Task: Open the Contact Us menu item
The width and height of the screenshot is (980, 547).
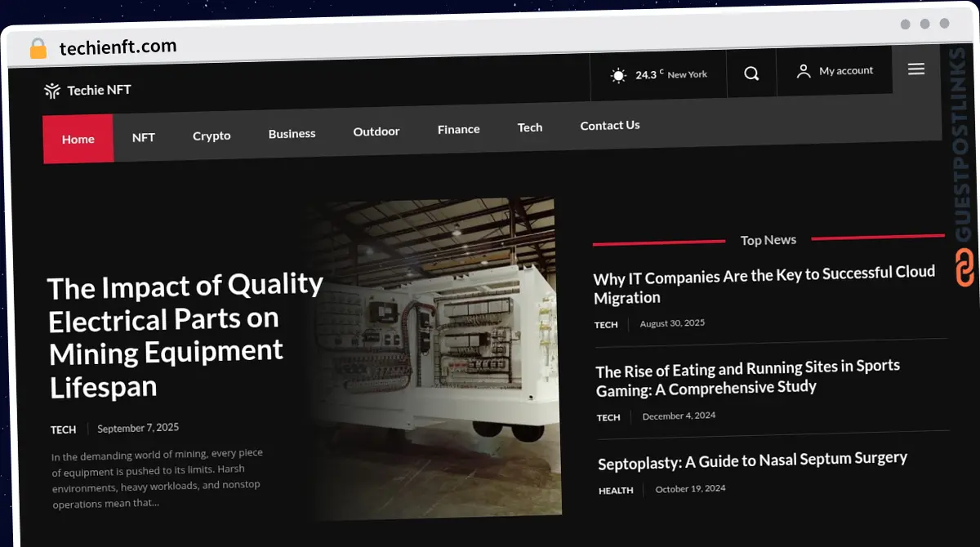Action: (610, 125)
